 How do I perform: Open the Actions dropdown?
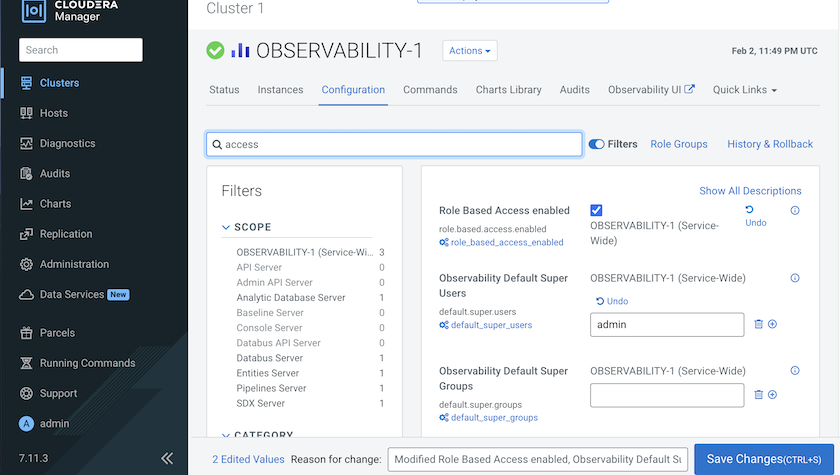pyautogui.click(x=469, y=51)
